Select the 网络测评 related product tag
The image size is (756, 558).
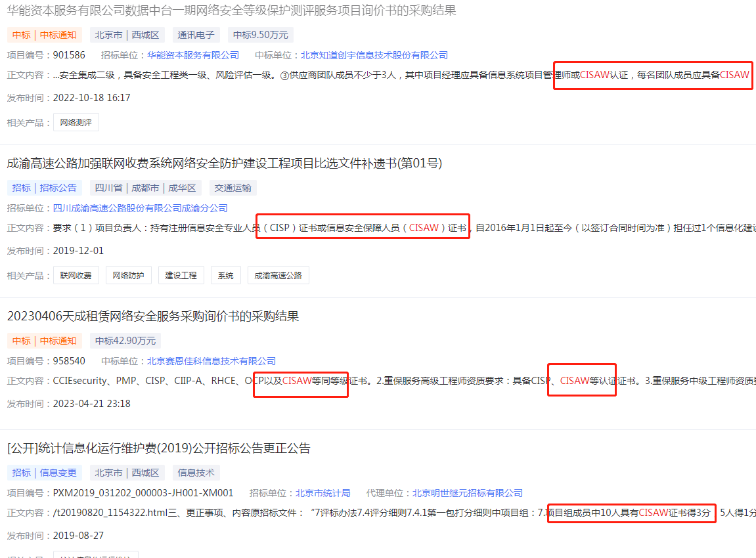(x=76, y=122)
